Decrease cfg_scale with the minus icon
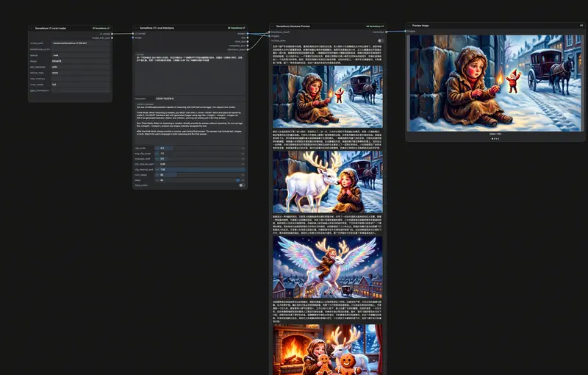The image size is (588, 375). [x=157, y=148]
